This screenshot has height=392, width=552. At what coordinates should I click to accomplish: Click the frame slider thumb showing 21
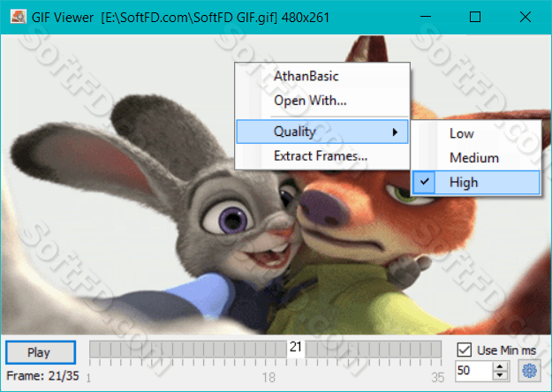(x=296, y=348)
